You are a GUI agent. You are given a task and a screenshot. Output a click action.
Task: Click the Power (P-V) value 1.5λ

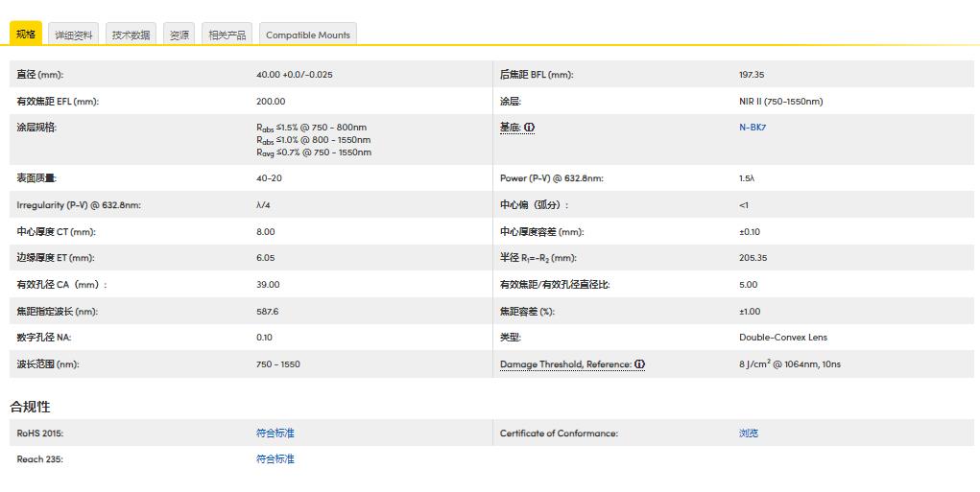click(746, 178)
